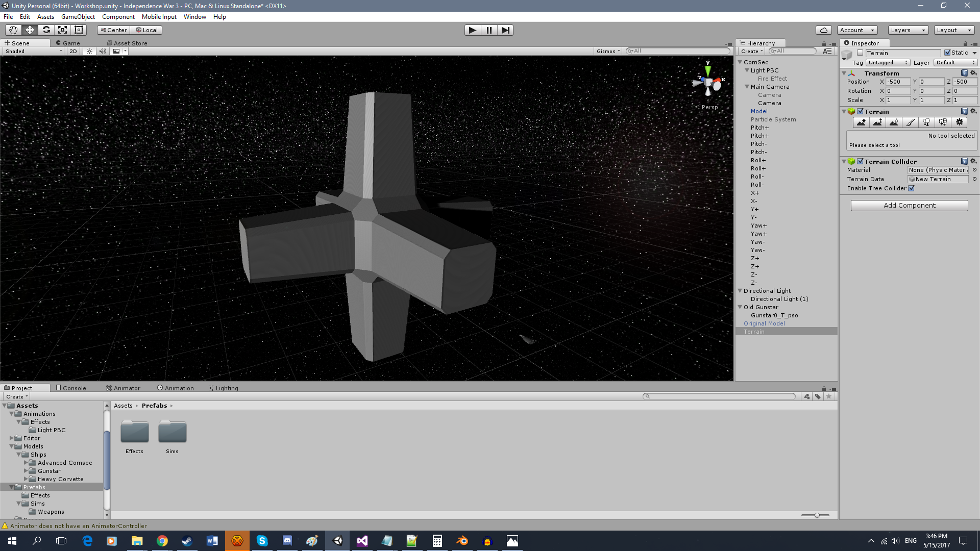Open the Mobile Input menu

159,17
